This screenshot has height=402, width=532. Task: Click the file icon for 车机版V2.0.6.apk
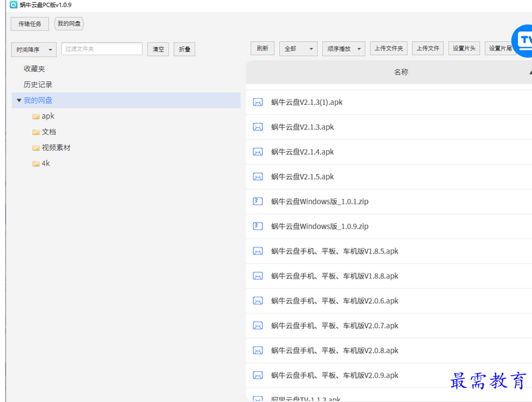pos(258,300)
